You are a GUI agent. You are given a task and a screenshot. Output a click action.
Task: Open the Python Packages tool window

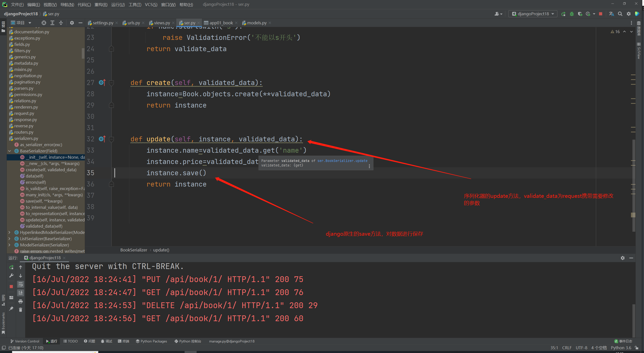tap(151, 341)
